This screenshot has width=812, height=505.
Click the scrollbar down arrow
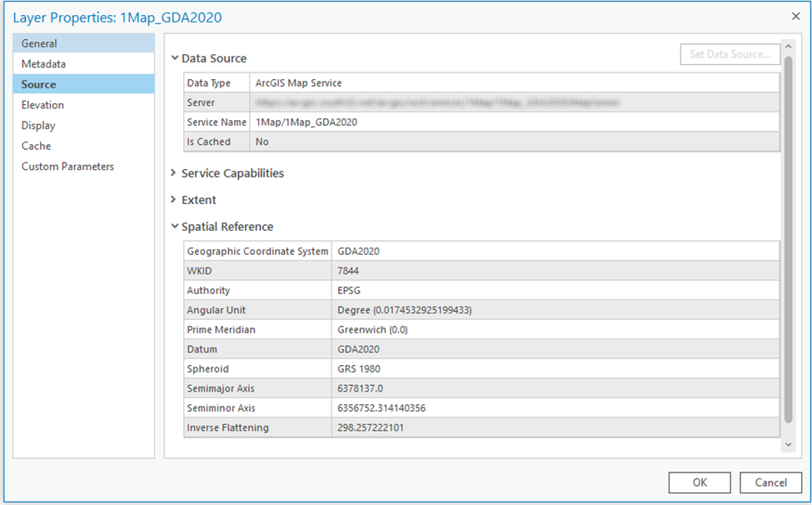[788, 444]
